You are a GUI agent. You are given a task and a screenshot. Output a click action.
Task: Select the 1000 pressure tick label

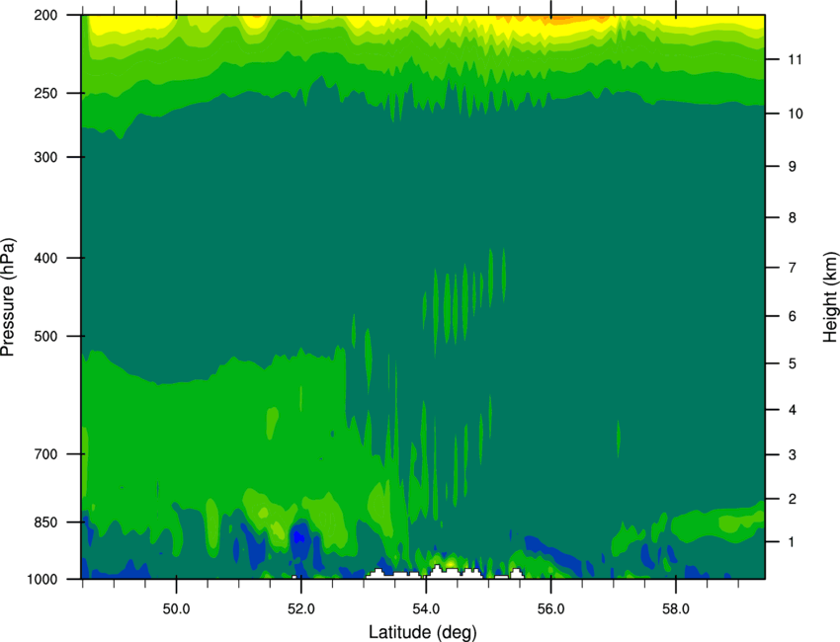[x=42, y=580]
